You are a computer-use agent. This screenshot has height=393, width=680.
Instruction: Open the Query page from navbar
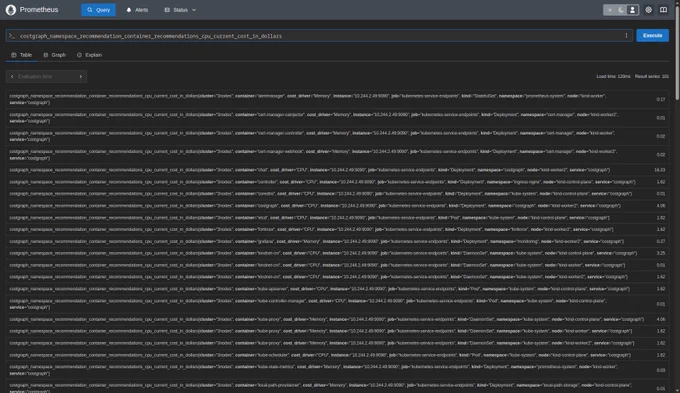98,10
